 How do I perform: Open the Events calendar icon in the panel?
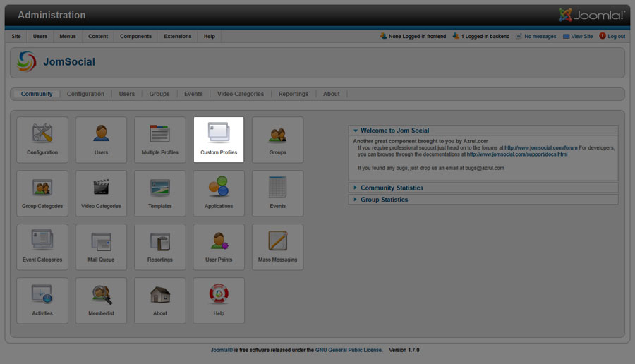click(277, 193)
